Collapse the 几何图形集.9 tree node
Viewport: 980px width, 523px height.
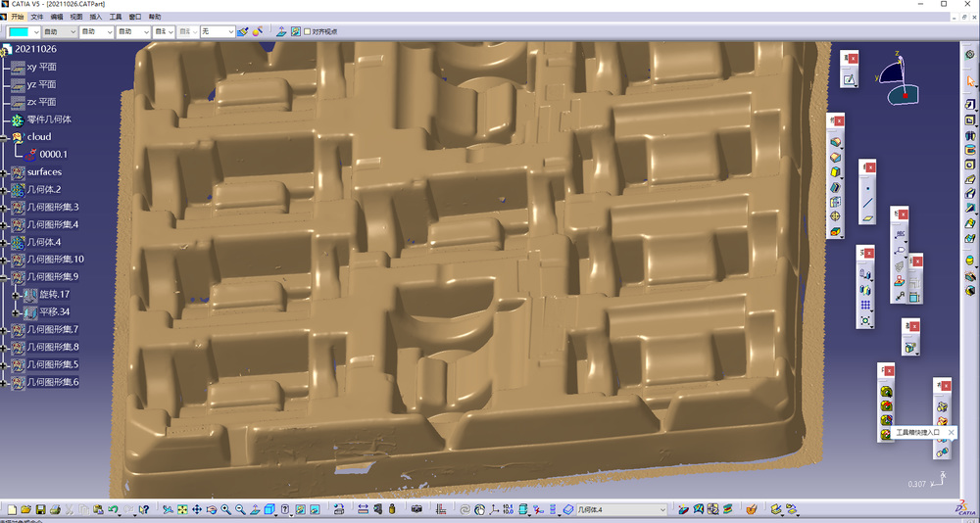[4, 277]
